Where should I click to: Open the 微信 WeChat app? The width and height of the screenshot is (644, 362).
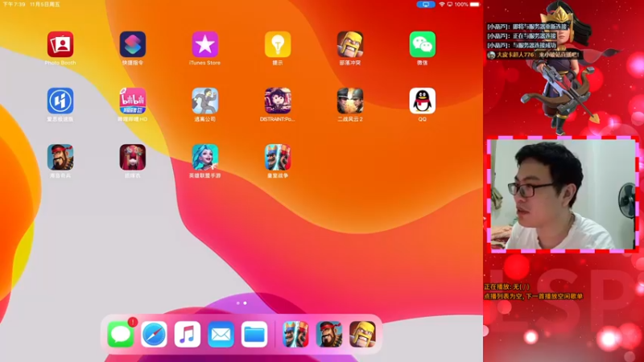(422, 44)
